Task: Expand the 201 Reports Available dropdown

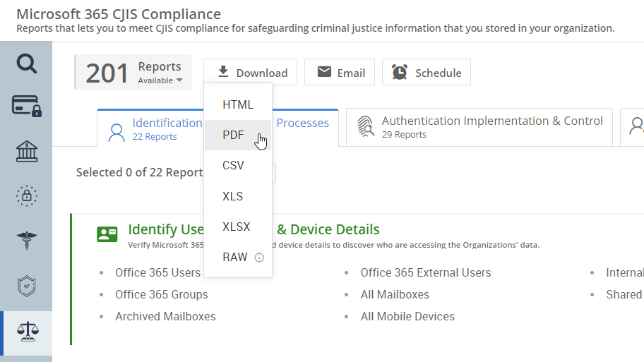Action: pyautogui.click(x=160, y=73)
